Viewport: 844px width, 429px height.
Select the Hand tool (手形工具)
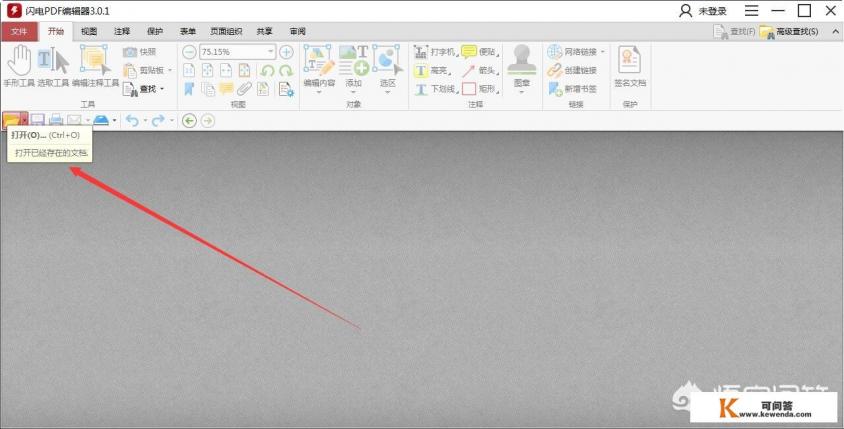[x=18, y=65]
